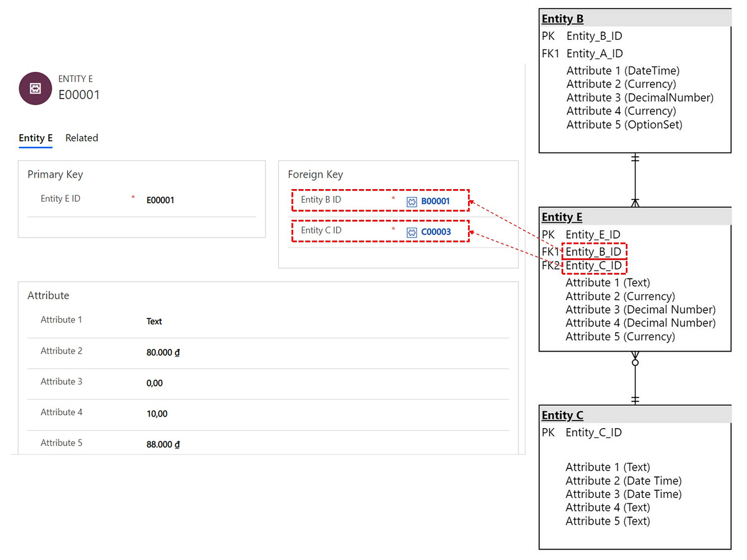Click the Attribute 3 value 0,00

tap(154, 383)
